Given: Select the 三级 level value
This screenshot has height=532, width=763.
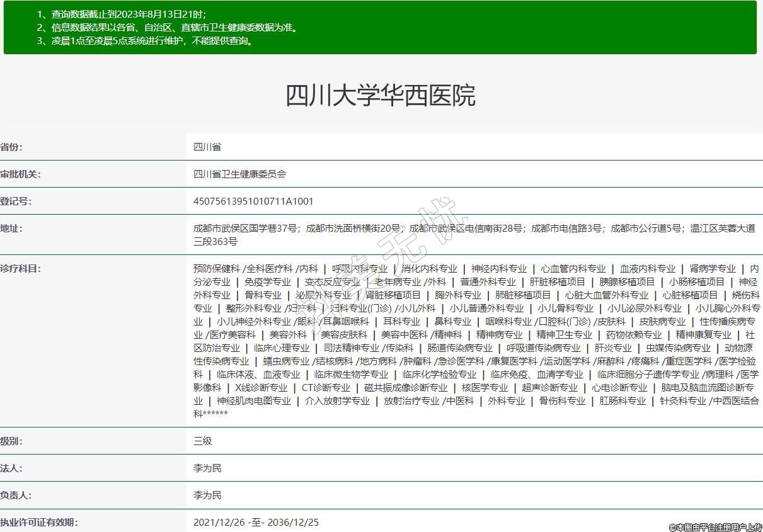Looking at the screenshot, I should tap(203, 441).
